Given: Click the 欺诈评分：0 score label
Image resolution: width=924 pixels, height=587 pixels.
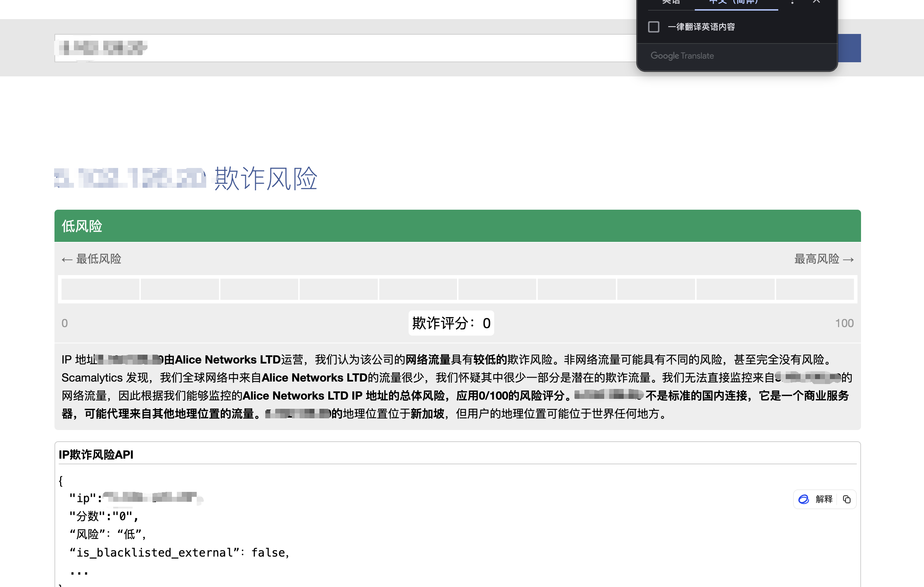Looking at the screenshot, I should click(451, 323).
